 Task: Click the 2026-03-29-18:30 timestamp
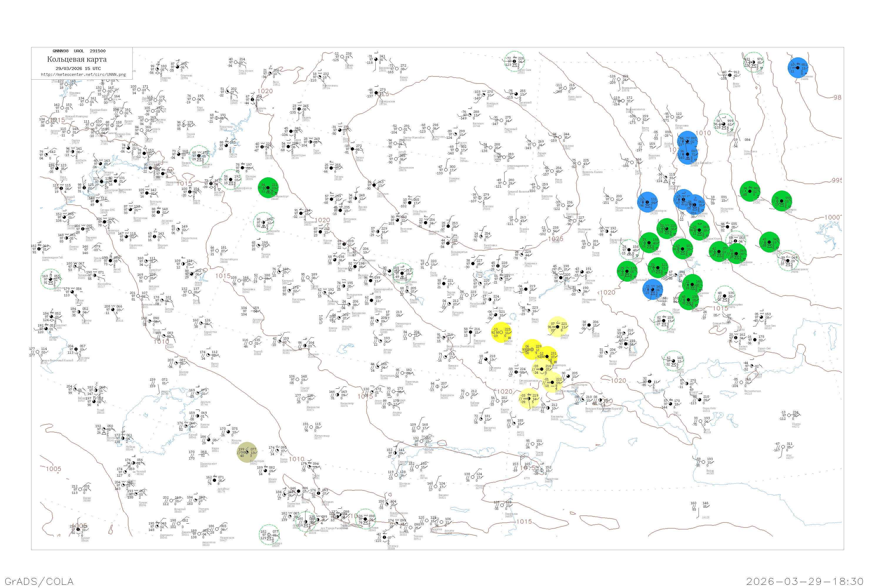point(805,581)
